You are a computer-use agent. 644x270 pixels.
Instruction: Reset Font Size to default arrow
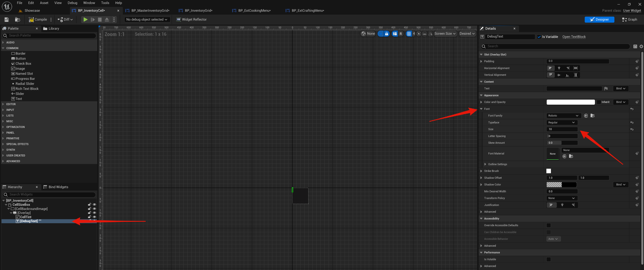[x=632, y=129]
